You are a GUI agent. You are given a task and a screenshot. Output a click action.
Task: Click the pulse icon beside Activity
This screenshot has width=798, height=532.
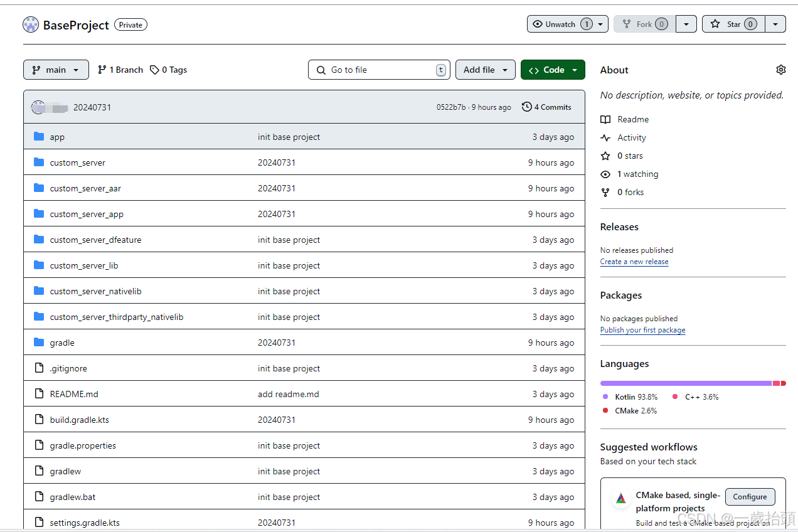pyautogui.click(x=605, y=137)
